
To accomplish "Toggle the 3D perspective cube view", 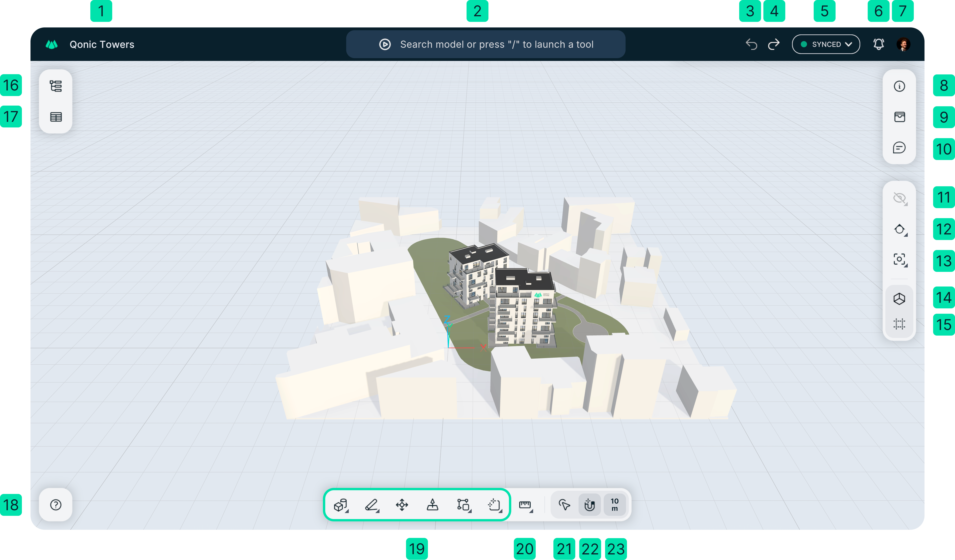I will click(899, 299).
